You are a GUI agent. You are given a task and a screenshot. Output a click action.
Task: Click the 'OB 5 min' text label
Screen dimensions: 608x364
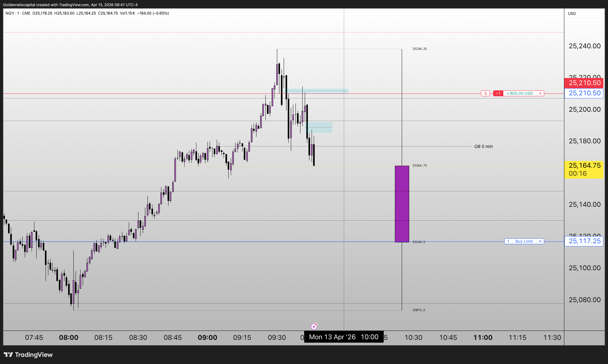pos(483,146)
